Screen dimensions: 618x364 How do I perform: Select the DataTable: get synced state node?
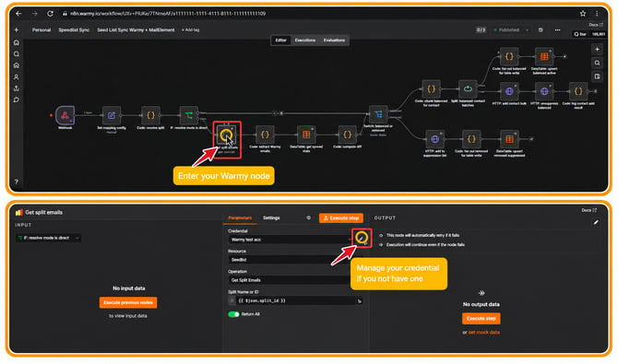click(x=306, y=135)
